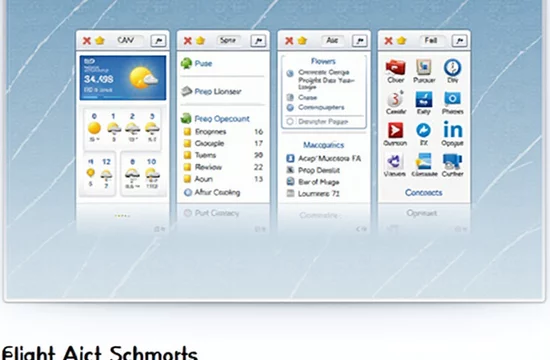This screenshot has height=360, width=550.
Task: Open the red Clver app icon
Action: point(395,67)
